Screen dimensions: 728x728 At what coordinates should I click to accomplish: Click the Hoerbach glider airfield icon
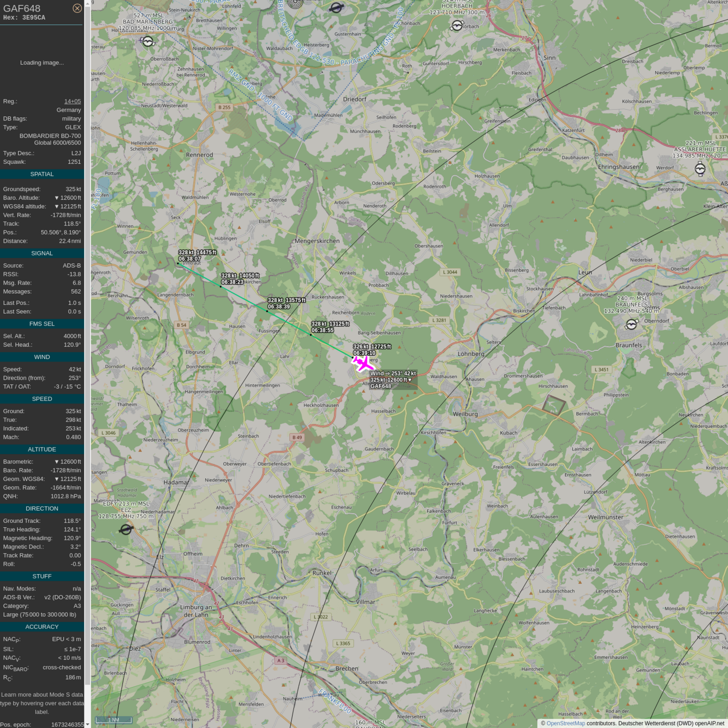(457, 26)
